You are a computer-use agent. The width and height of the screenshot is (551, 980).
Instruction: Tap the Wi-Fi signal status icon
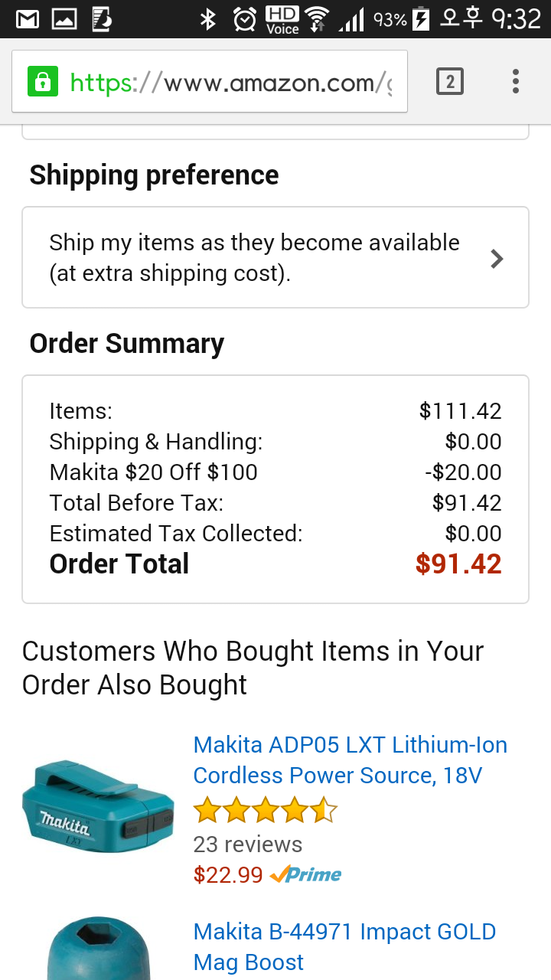315,19
